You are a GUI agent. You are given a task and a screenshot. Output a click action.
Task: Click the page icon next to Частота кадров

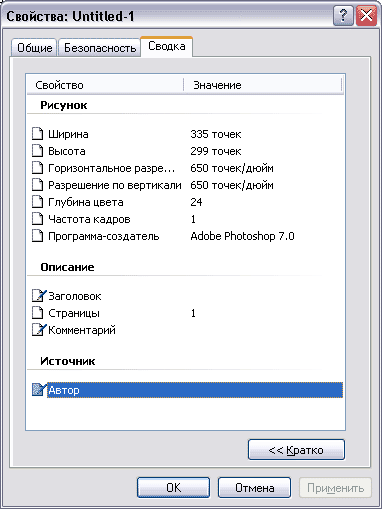tap(37, 219)
